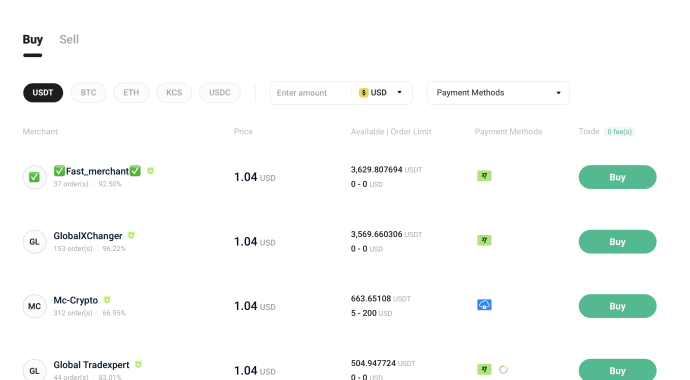Click the Mc-Crypto MC avatar
The image size is (690, 380).
pyautogui.click(x=34, y=306)
